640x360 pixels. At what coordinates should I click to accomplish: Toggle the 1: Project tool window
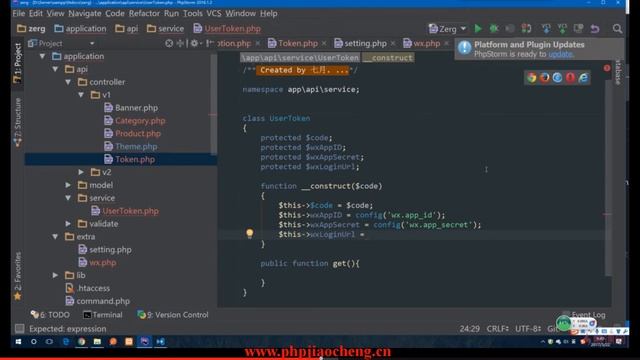(x=18, y=63)
